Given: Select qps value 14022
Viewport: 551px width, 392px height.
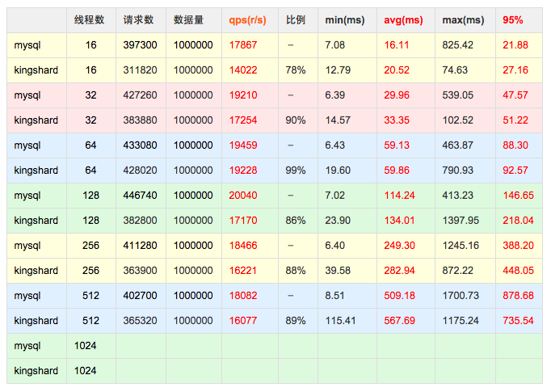Looking at the screenshot, I should (243, 70).
